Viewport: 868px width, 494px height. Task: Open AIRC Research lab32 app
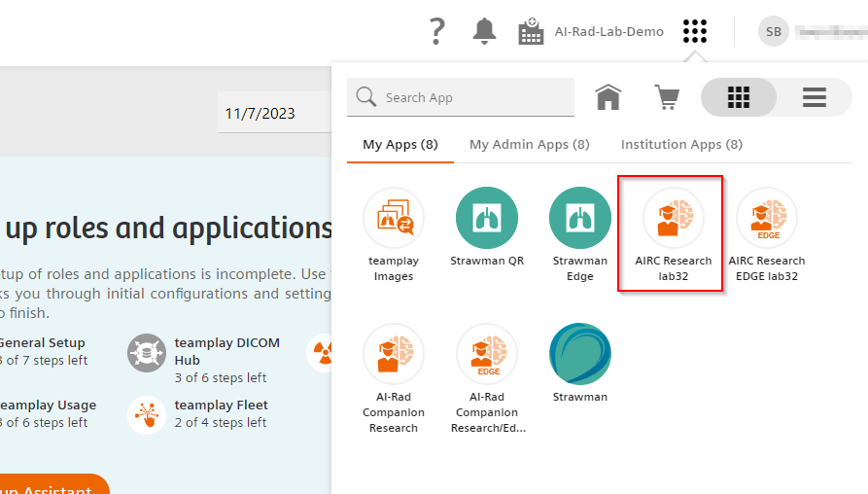point(673,218)
